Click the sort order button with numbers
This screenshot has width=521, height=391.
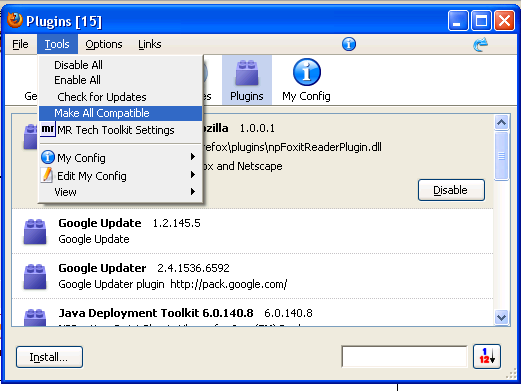click(487, 356)
